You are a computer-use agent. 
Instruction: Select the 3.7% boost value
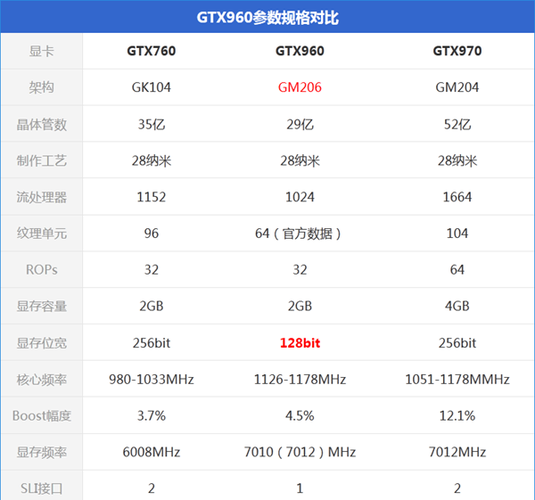(151, 416)
